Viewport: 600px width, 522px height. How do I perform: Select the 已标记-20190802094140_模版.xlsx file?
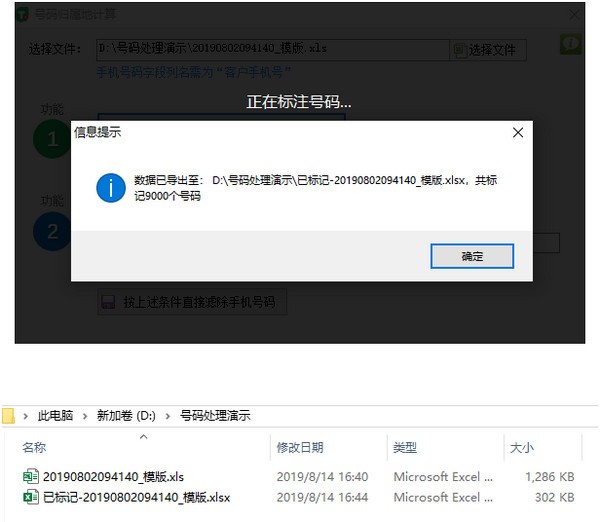point(136,497)
